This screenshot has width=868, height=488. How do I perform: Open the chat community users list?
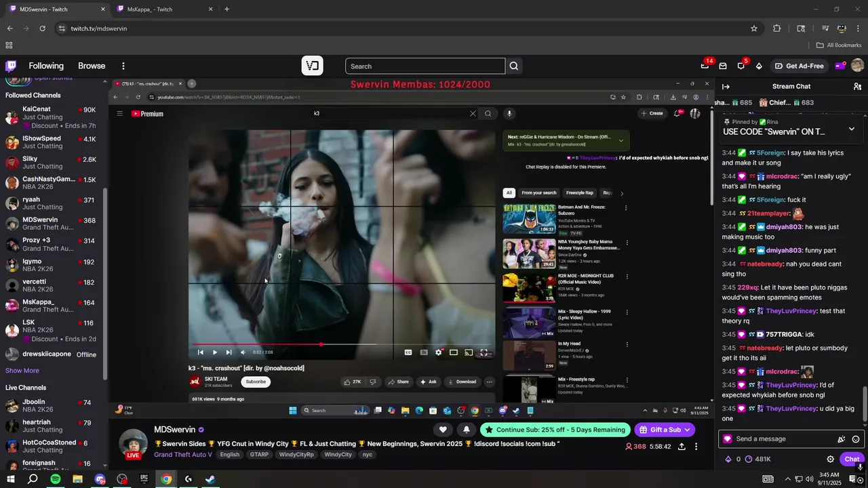(x=857, y=86)
